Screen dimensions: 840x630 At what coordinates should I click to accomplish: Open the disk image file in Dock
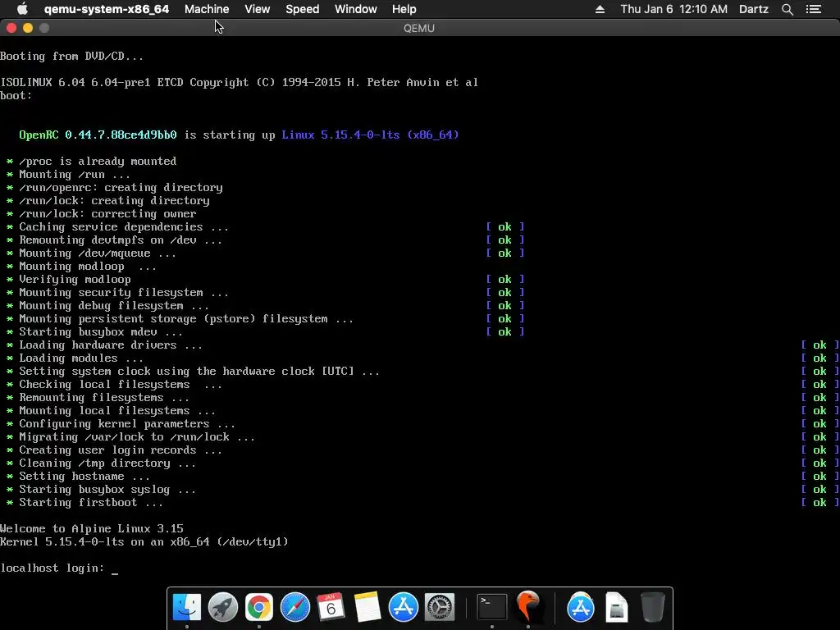coord(617,607)
